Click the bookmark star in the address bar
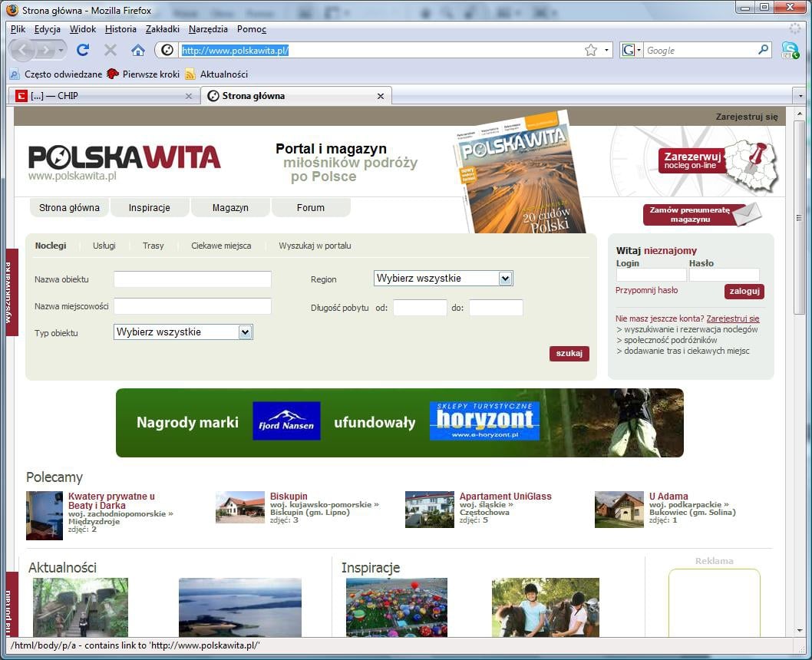 coord(590,50)
